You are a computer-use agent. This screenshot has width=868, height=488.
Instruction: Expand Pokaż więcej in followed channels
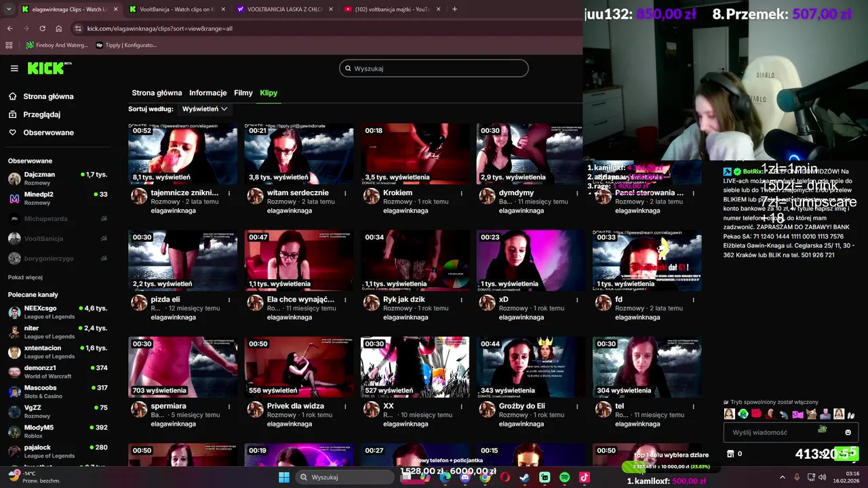tap(25, 277)
